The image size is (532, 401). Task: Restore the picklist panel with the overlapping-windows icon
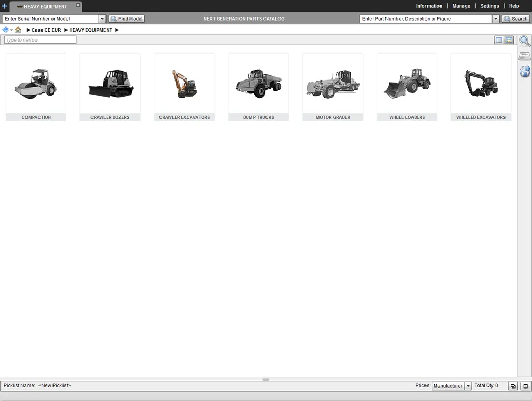click(x=513, y=386)
